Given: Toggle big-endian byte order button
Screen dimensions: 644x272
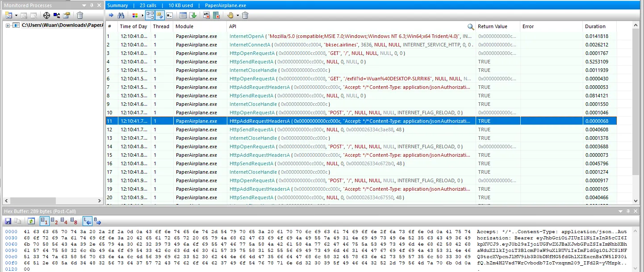Looking at the screenshot, I should pos(97,221).
